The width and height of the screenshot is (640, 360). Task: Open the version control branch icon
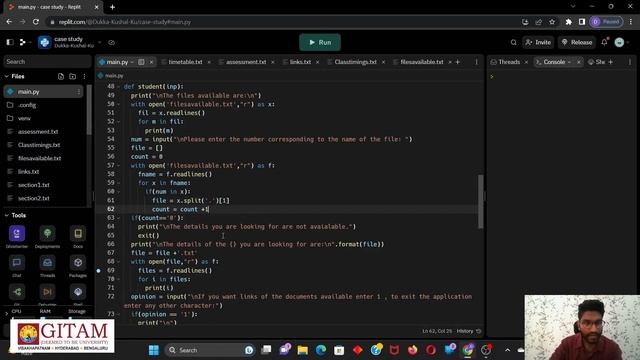[x=23, y=42]
